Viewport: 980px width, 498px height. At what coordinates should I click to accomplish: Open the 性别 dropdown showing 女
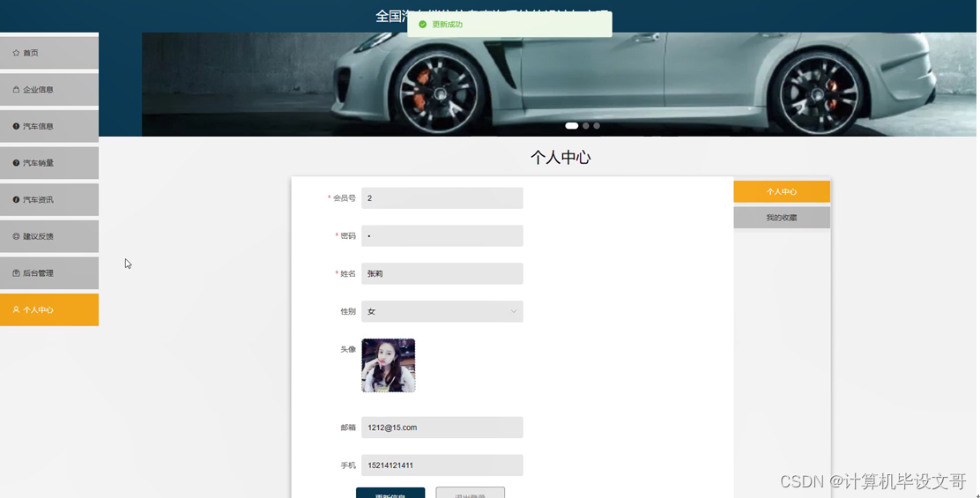[x=442, y=311]
